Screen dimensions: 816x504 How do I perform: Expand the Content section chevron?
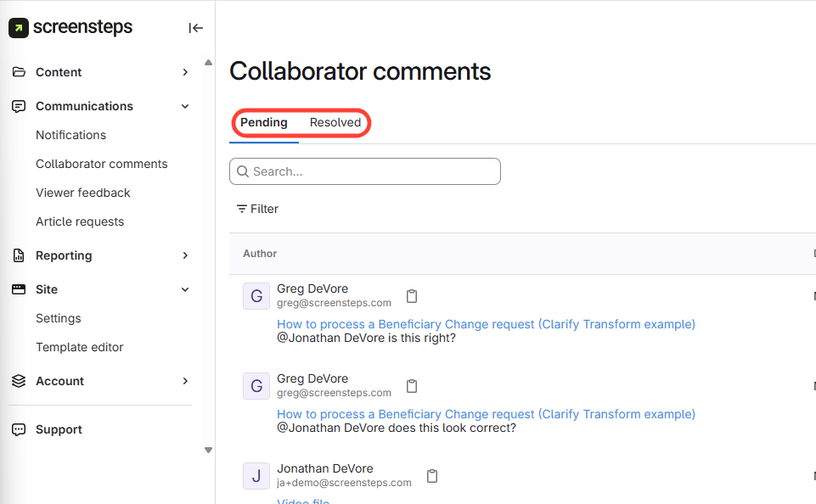click(185, 72)
